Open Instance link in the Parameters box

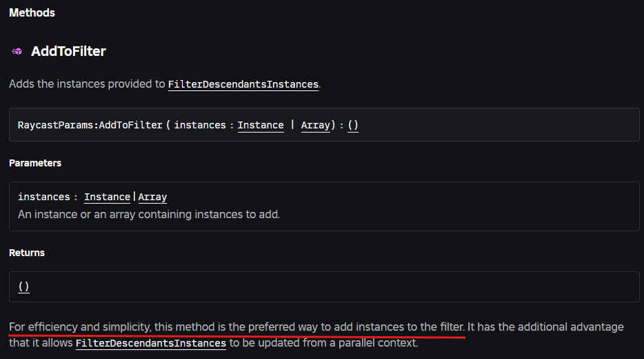pos(107,197)
